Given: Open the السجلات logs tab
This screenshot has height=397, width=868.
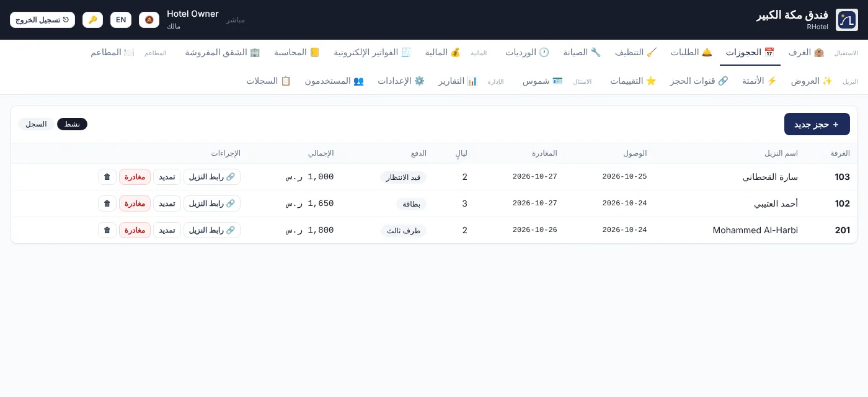Looking at the screenshot, I should tap(268, 81).
